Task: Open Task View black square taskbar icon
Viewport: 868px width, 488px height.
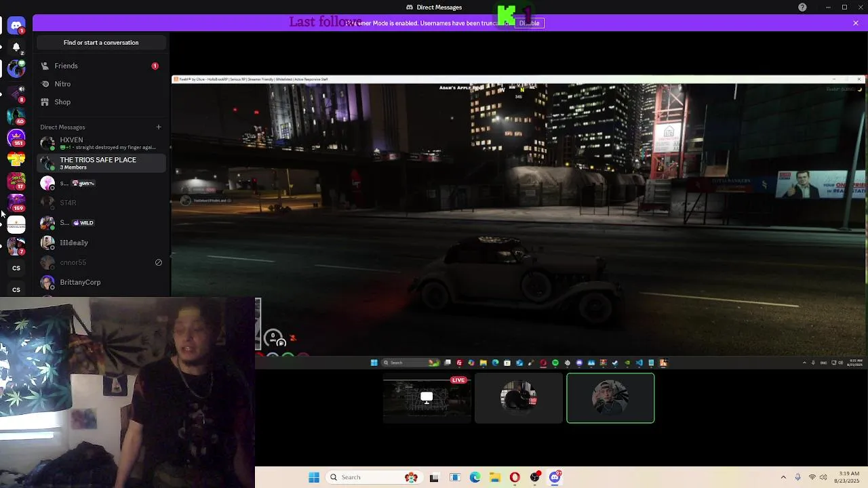Action: (x=434, y=477)
